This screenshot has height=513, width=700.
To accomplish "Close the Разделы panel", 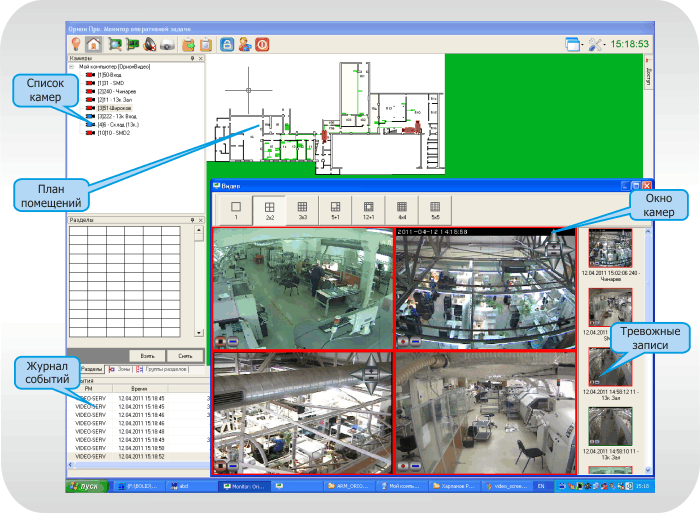I will (200, 220).
